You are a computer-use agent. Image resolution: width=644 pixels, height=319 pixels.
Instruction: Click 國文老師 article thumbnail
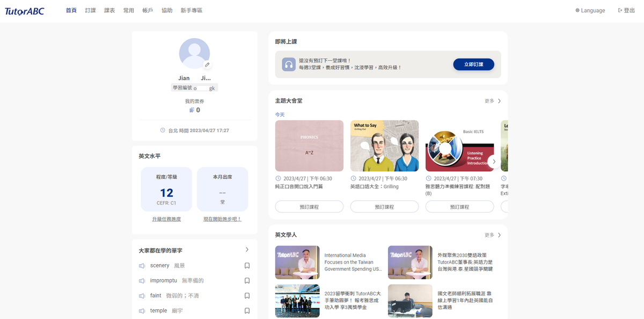point(410,301)
